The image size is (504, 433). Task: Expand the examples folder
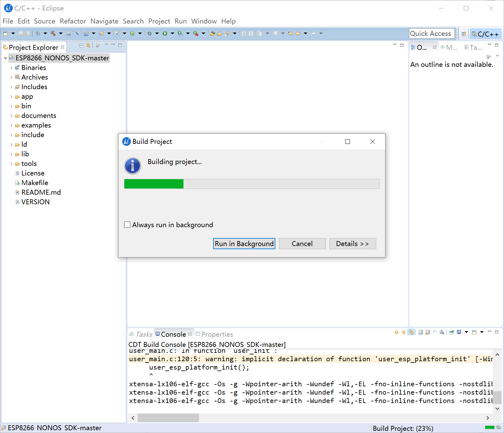click(11, 125)
